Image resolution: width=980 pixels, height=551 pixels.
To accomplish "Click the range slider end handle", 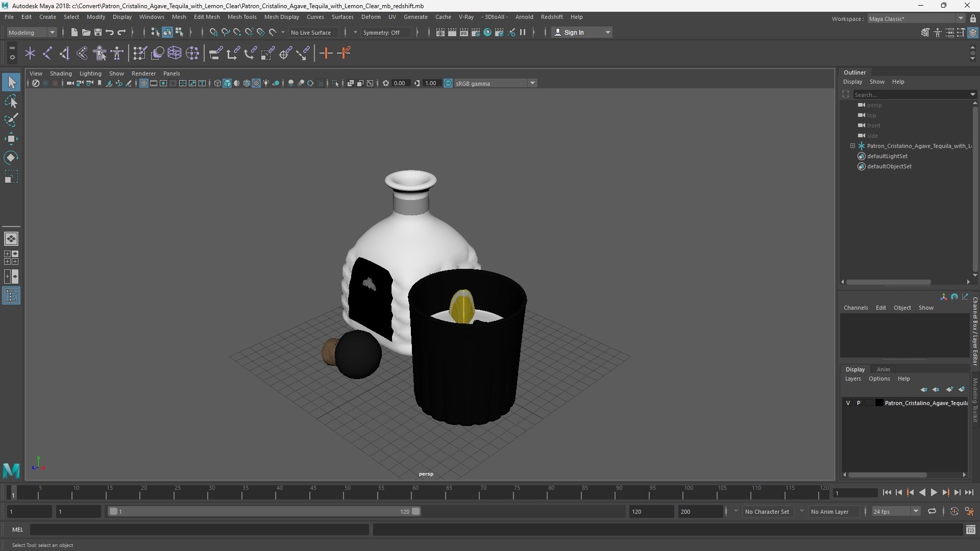I will (x=416, y=511).
